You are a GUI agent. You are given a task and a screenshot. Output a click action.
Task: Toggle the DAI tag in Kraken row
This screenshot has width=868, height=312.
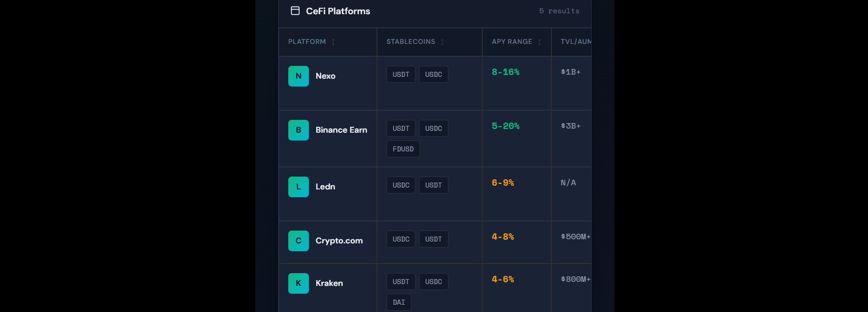[x=399, y=302]
